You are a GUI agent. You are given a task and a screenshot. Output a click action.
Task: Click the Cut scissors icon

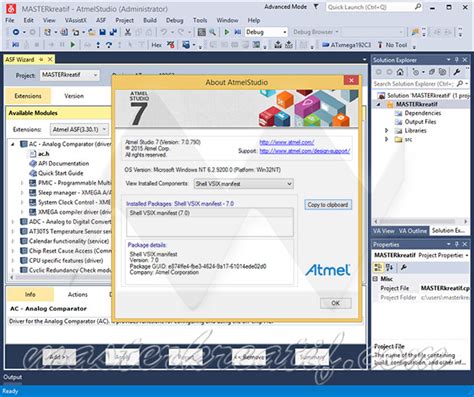coord(127,32)
